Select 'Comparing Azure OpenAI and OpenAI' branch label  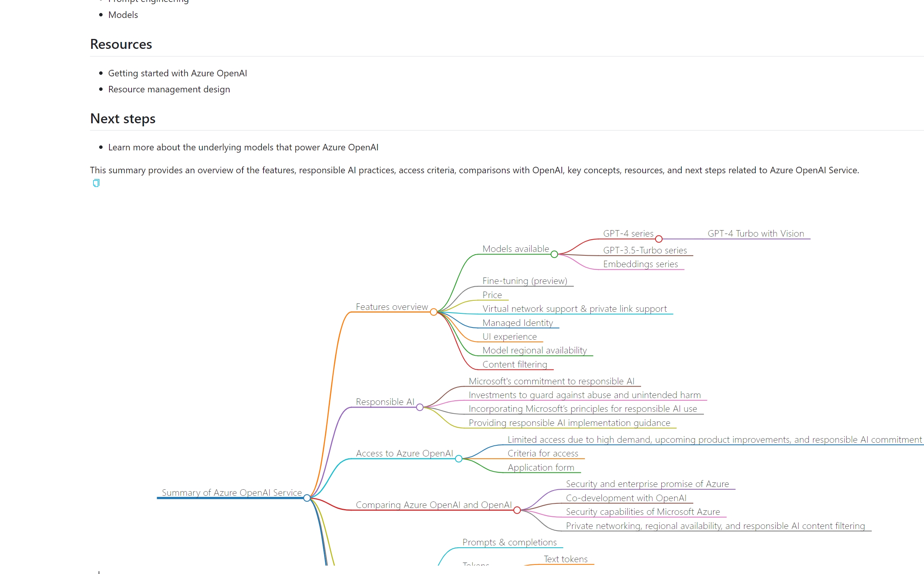click(x=434, y=505)
